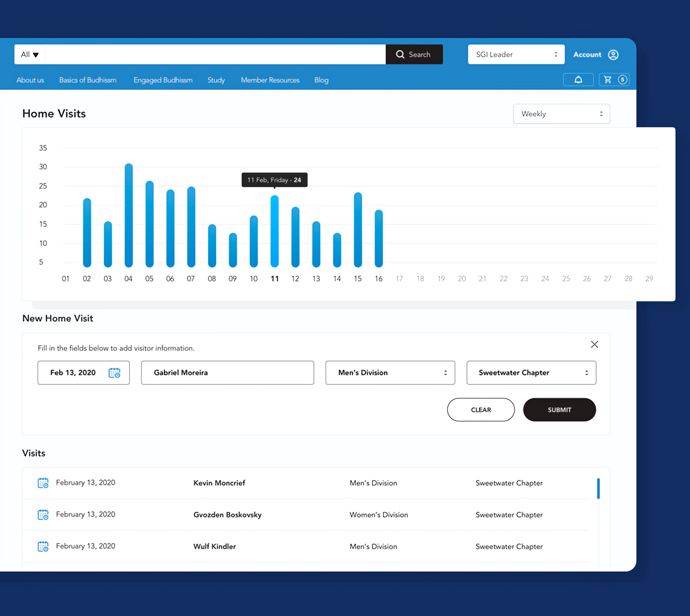Submit the new home visit
The width and height of the screenshot is (690, 616).
559,410
